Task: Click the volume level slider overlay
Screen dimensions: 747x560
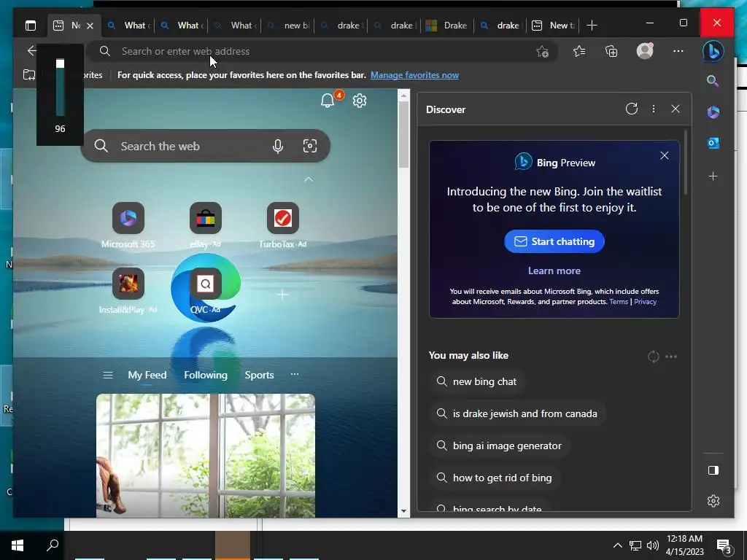Action: point(60,88)
